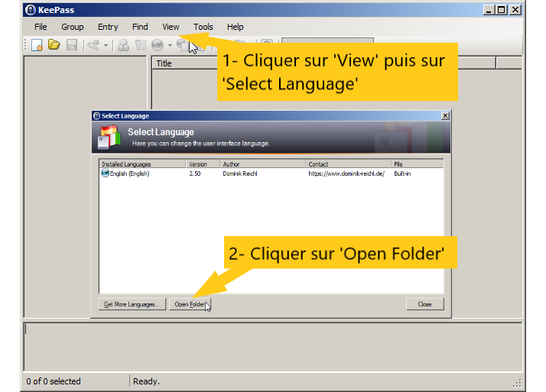Click the globe icon beside English (English)
The image size is (546, 392).
(105, 173)
